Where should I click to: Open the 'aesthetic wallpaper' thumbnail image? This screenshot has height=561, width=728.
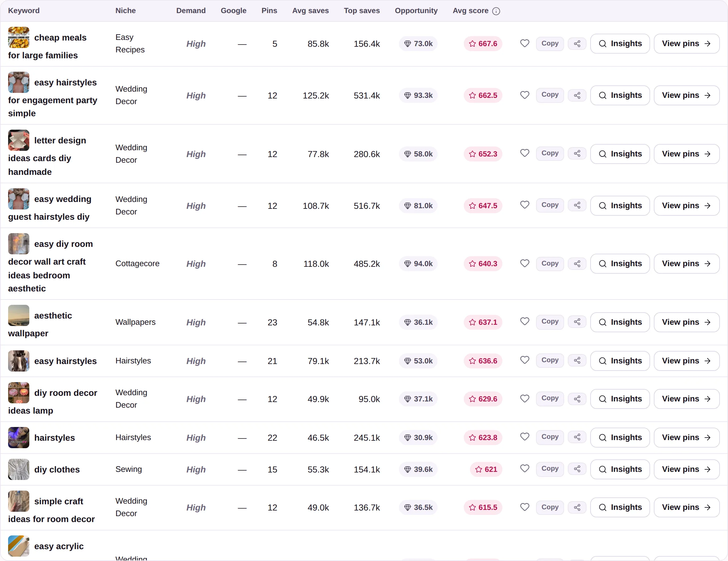(19, 315)
